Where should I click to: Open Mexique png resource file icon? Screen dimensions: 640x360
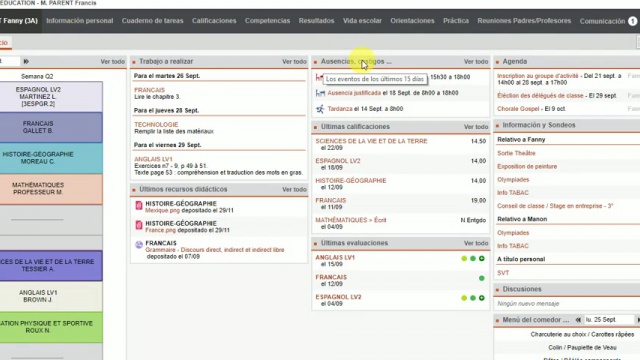[x=139, y=205]
